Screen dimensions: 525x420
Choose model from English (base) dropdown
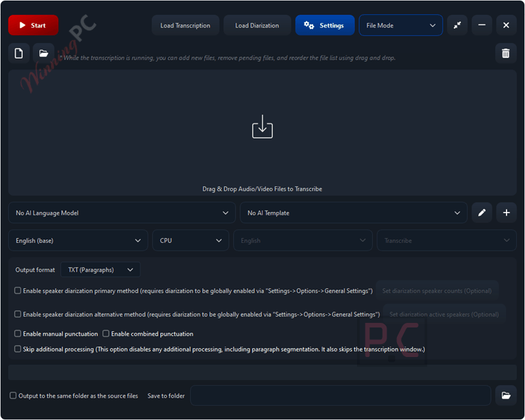[x=78, y=240]
